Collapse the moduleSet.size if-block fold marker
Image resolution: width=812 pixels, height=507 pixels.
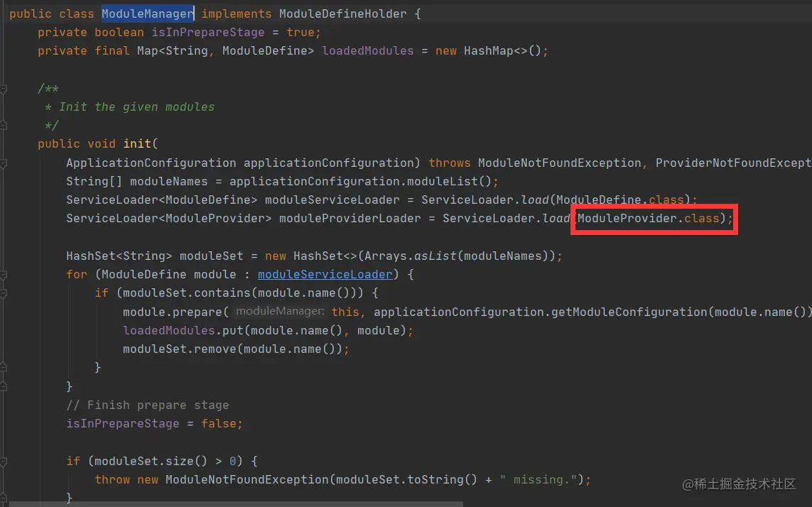point(3,462)
